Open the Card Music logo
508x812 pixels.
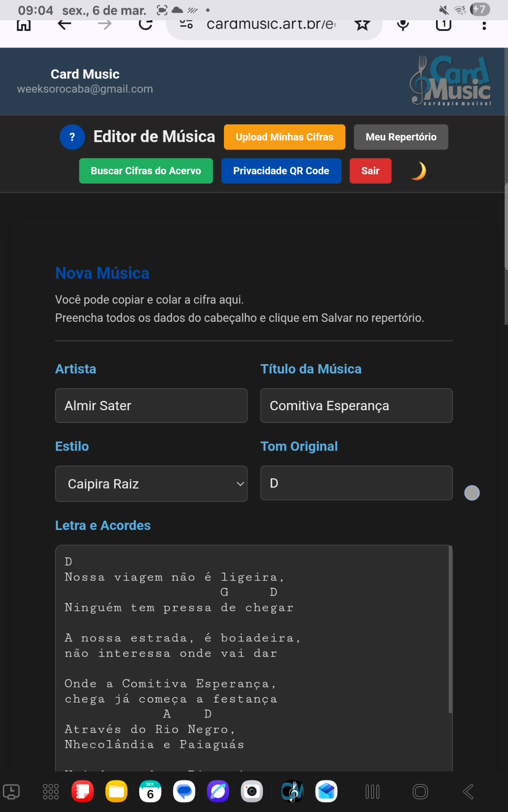pos(450,81)
